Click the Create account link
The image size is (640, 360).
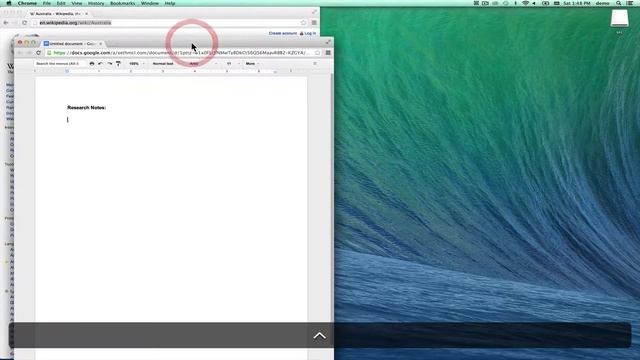[282, 33]
